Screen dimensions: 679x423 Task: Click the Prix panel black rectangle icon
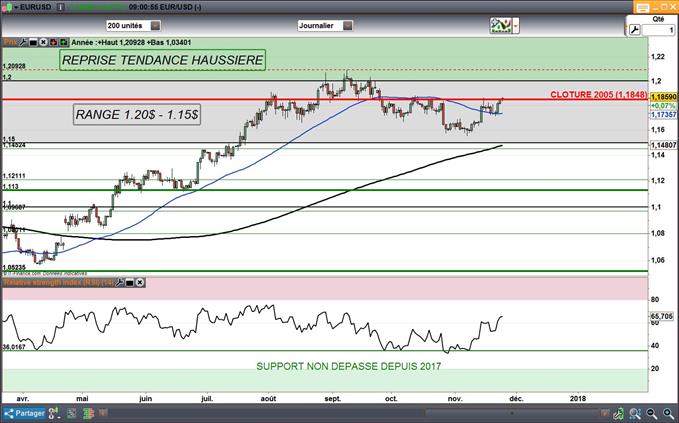tap(33, 42)
